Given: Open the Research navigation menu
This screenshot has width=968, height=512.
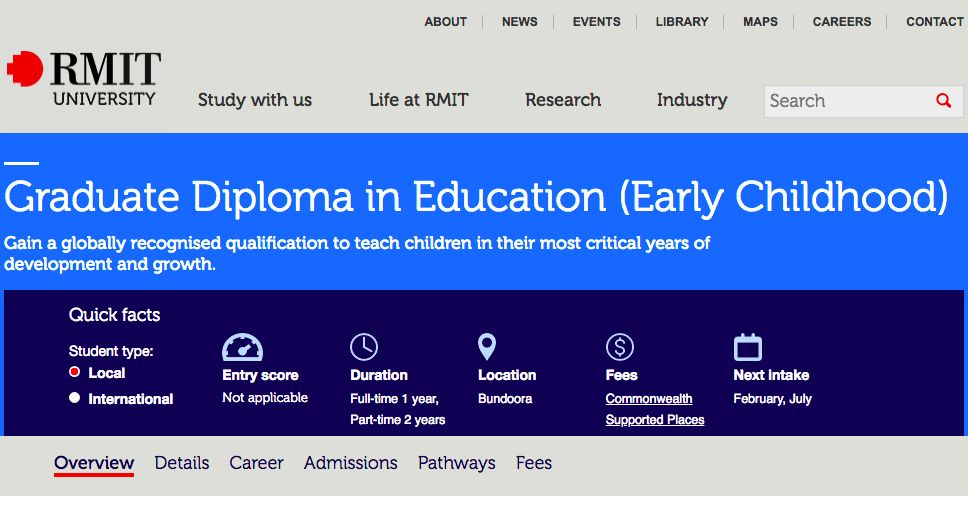Looking at the screenshot, I should pos(563,100).
